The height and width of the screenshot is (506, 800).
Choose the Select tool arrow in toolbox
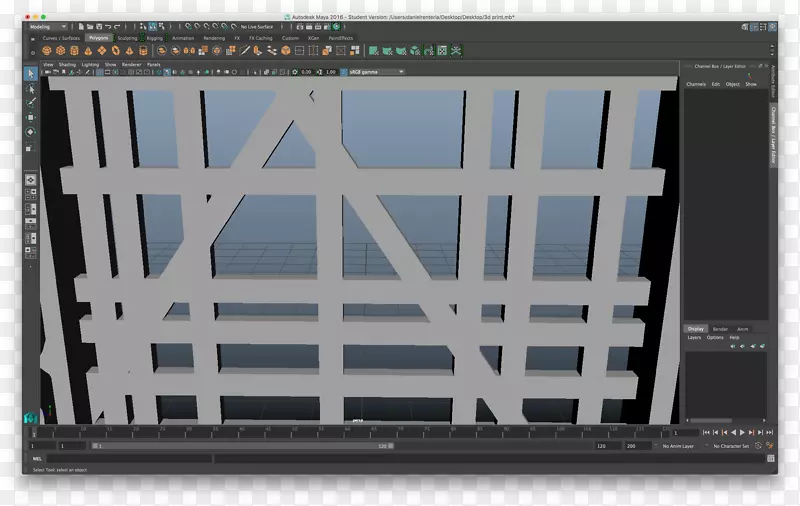[x=31, y=74]
